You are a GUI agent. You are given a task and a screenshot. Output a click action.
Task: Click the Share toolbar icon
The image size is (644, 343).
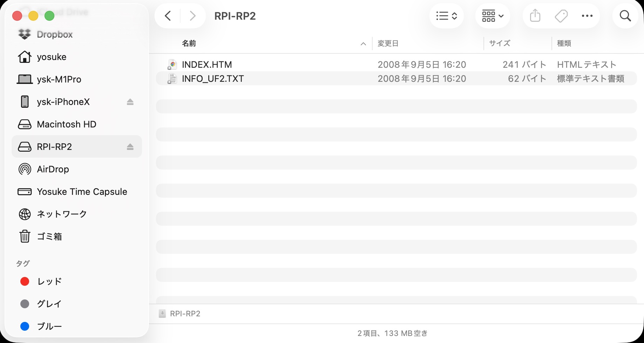[x=535, y=16]
